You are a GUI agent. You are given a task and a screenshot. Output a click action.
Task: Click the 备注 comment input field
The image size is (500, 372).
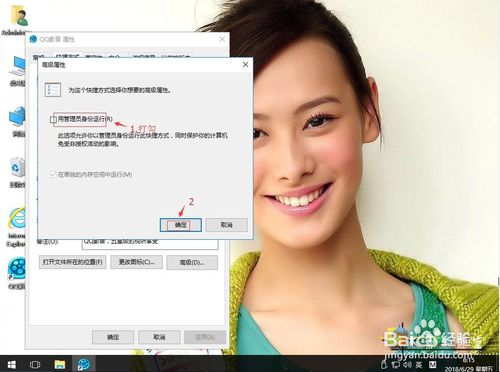tap(150, 243)
